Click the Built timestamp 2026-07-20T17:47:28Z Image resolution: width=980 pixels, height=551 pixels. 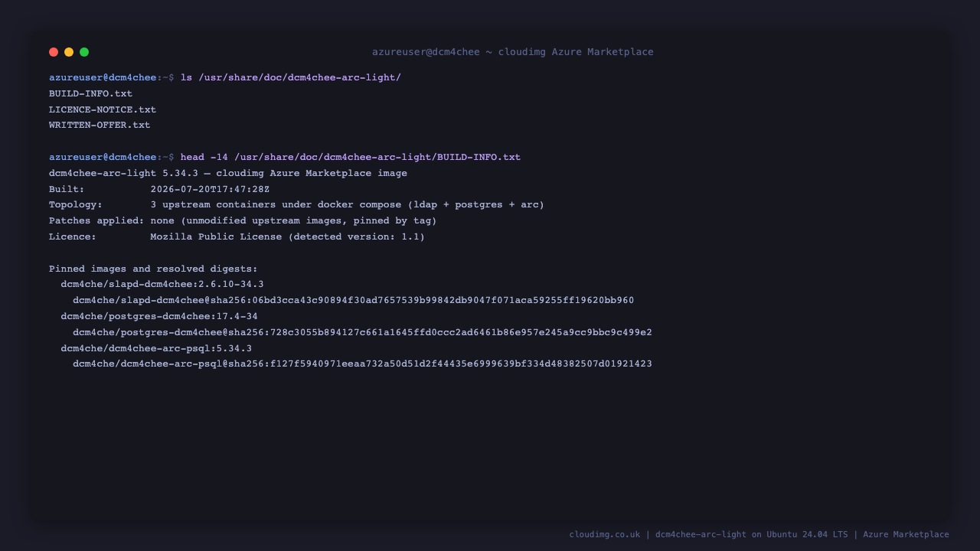point(210,189)
